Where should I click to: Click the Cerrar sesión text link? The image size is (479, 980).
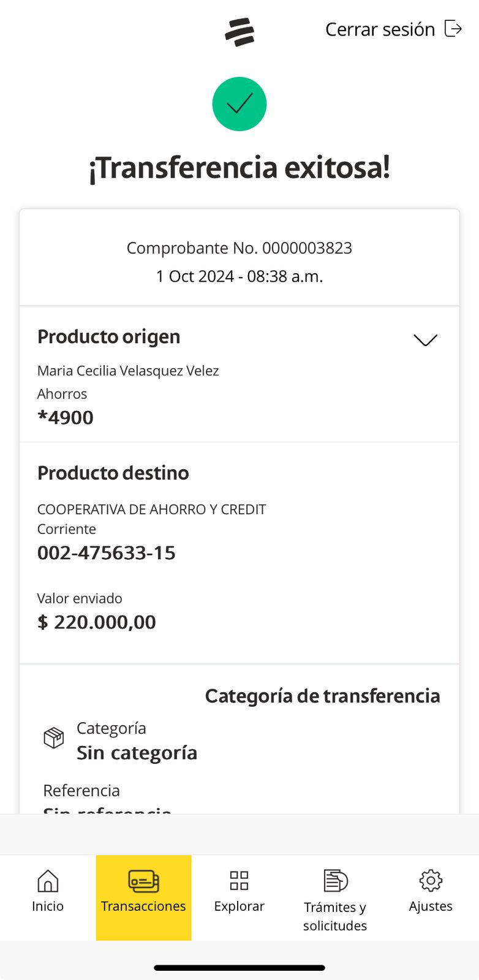tap(380, 29)
